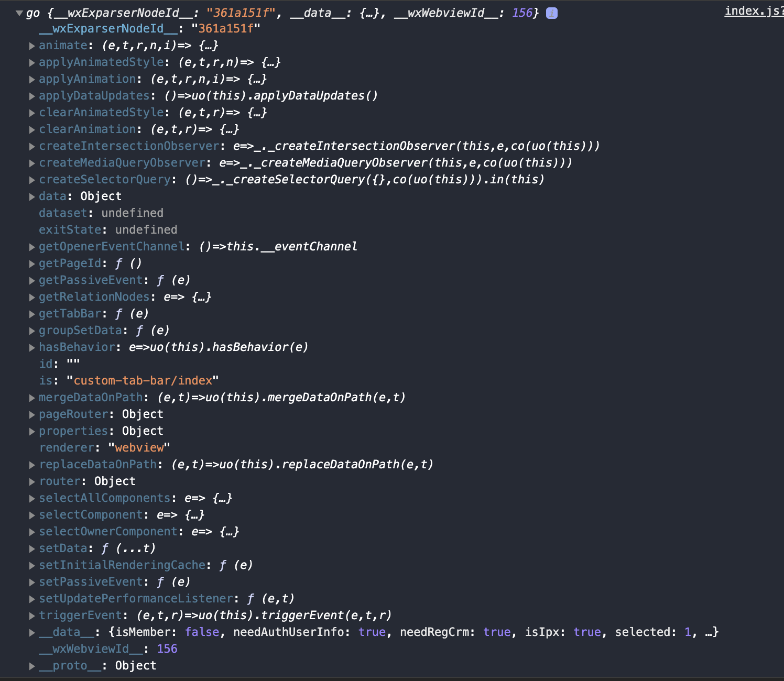Click the renderer "webview" value
This screenshot has width=784, height=681.
click(x=139, y=448)
